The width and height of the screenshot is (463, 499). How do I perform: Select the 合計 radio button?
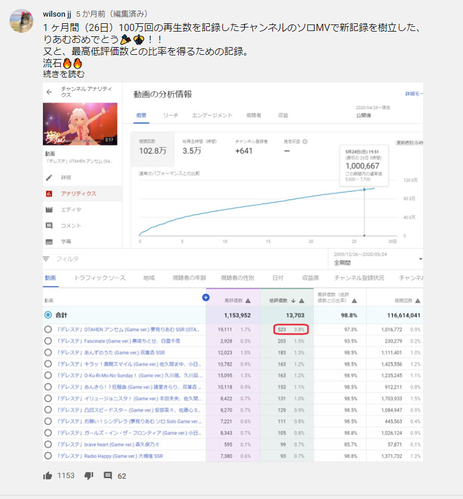[48, 315]
